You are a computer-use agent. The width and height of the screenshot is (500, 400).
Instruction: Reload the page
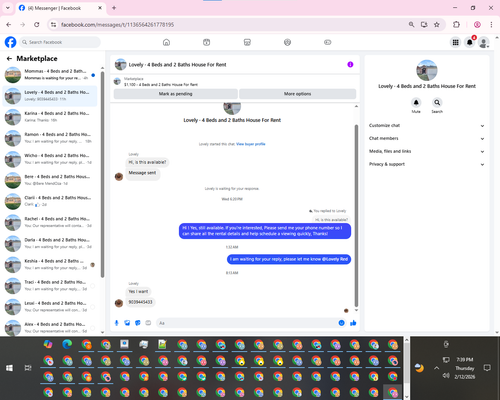(37, 24)
